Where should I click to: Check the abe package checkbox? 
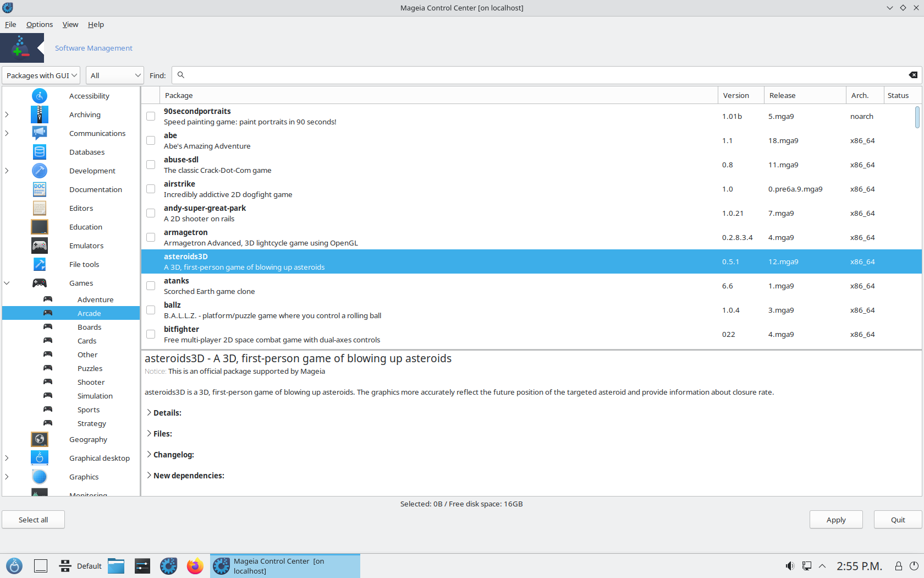151,140
